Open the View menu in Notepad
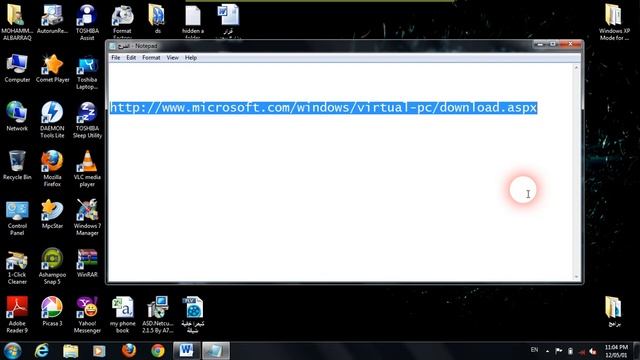Image resolution: width=640 pixels, height=360 pixels. point(172,58)
